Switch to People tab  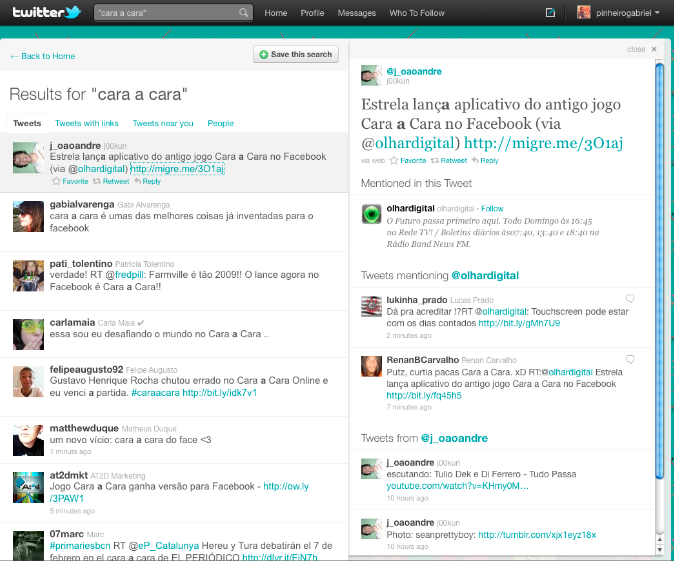pyautogui.click(x=221, y=123)
